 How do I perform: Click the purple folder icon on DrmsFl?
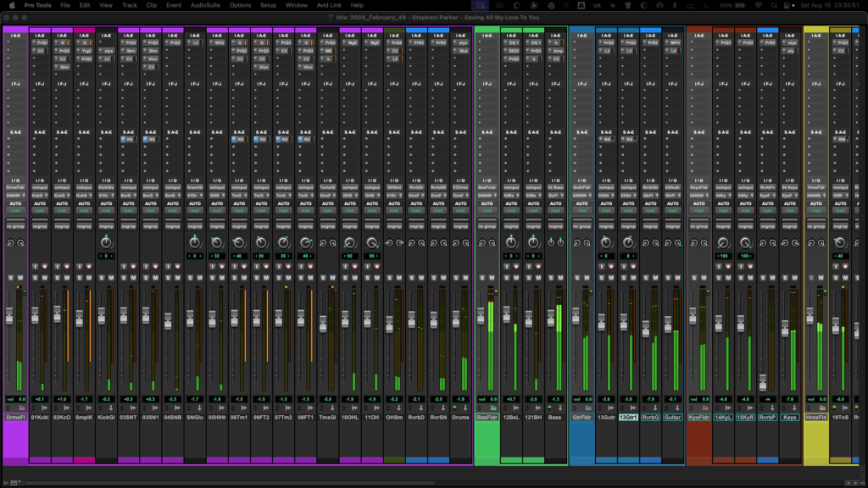point(21,408)
